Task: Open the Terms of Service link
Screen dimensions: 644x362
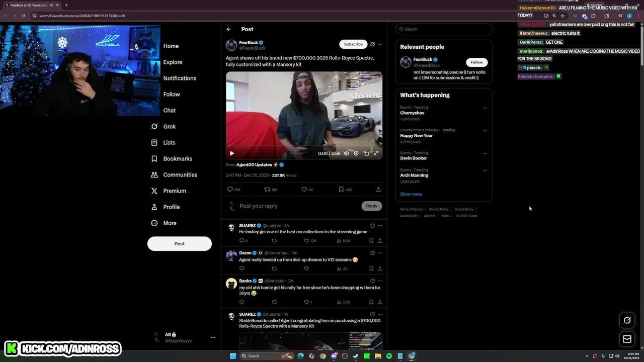Action: pos(412,209)
